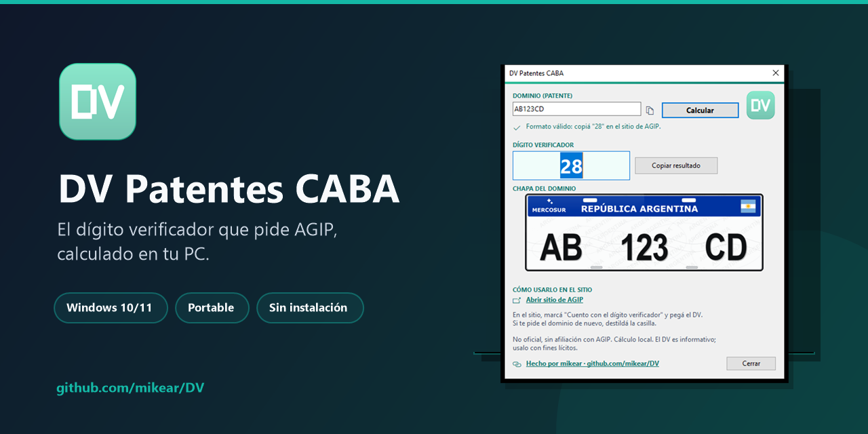This screenshot has width=868, height=434.
Task: Click the copy icon beside the domain field
Action: (x=650, y=111)
